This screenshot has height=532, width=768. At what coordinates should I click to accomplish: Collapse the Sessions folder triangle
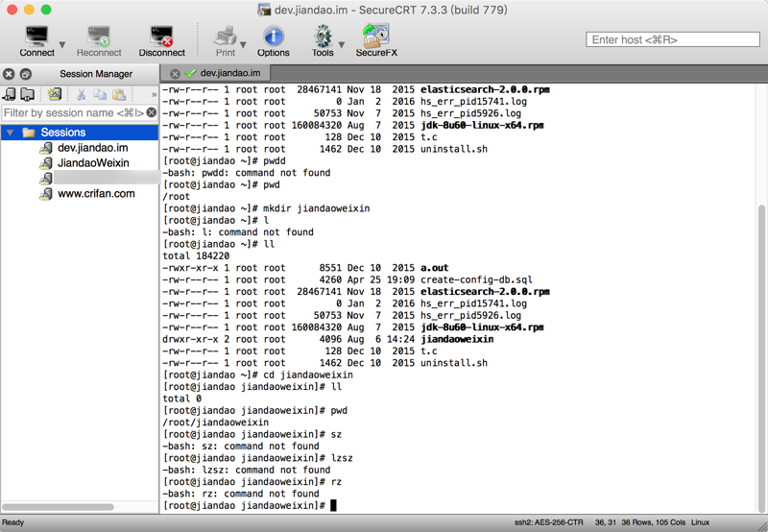pyautogui.click(x=11, y=133)
